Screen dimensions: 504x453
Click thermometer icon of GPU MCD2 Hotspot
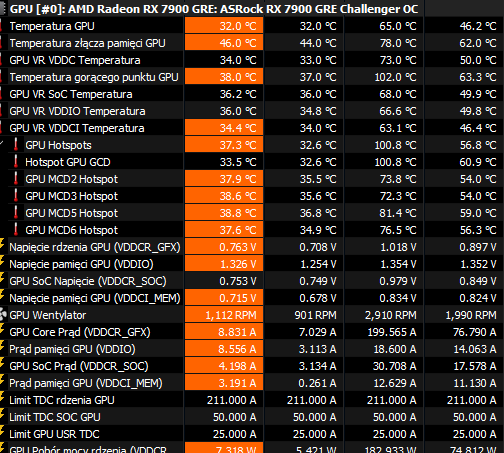(15, 179)
